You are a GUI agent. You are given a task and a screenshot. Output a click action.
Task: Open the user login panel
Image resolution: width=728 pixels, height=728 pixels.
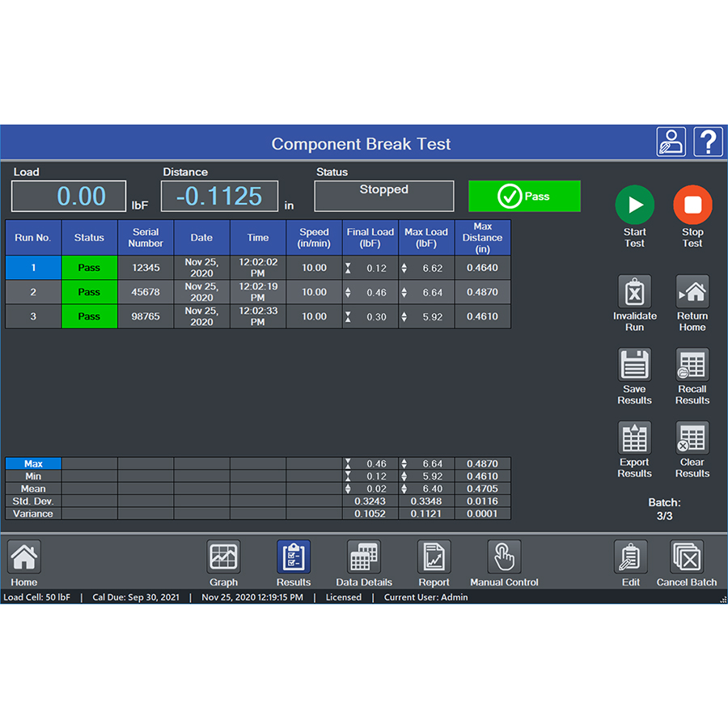tap(671, 141)
